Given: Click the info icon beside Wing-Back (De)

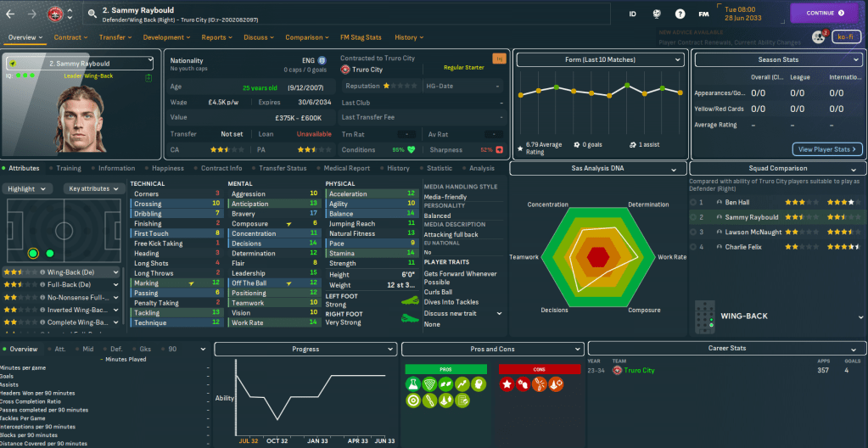Looking at the screenshot, I should tap(42, 272).
